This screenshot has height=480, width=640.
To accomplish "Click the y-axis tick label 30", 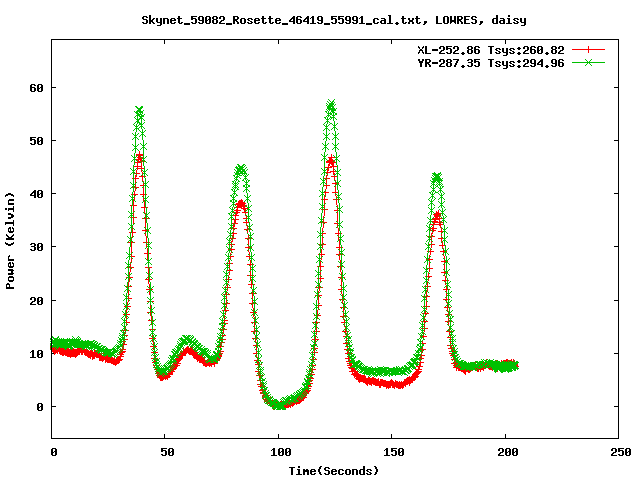I will (x=36, y=247).
